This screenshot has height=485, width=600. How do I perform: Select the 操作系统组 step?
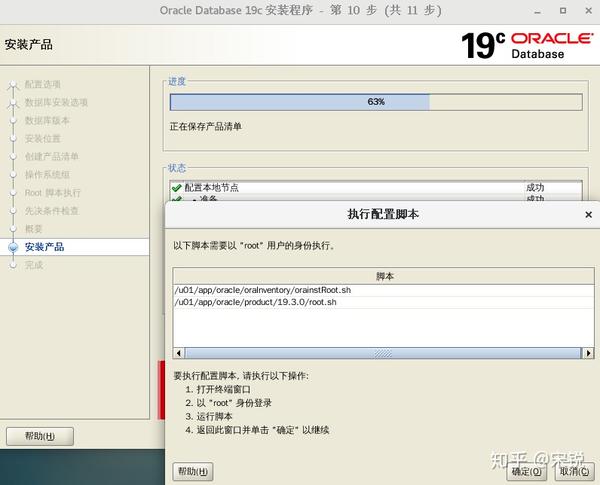coord(47,175)
